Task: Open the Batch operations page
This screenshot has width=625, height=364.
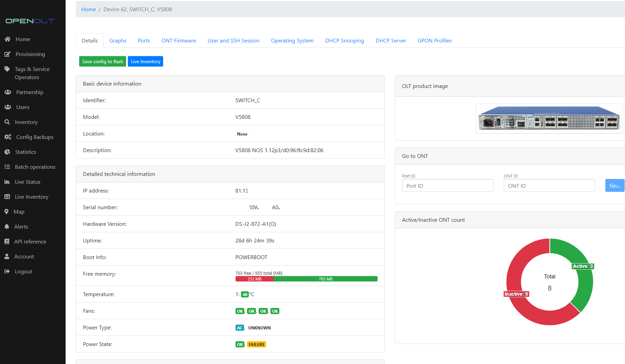Action: coord(35,167)
